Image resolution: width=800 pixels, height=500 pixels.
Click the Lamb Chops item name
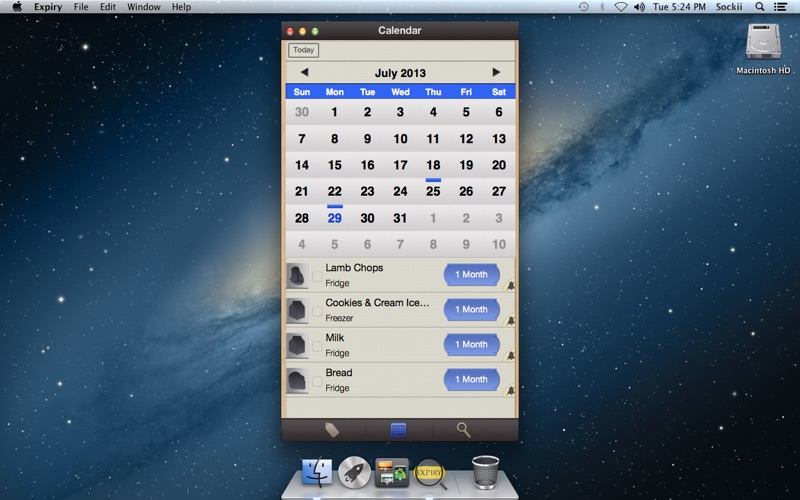[x=354, y=268]
